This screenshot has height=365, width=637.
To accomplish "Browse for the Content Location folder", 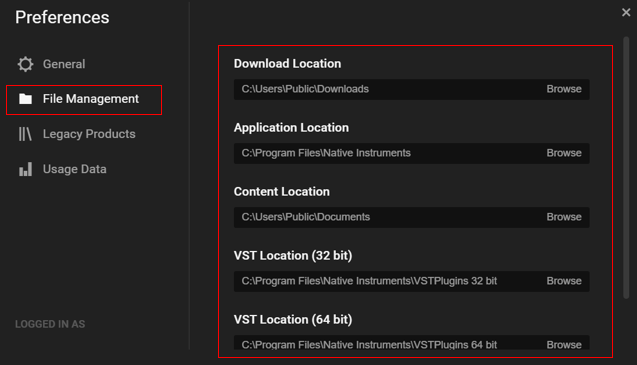I will click(564, 217).
